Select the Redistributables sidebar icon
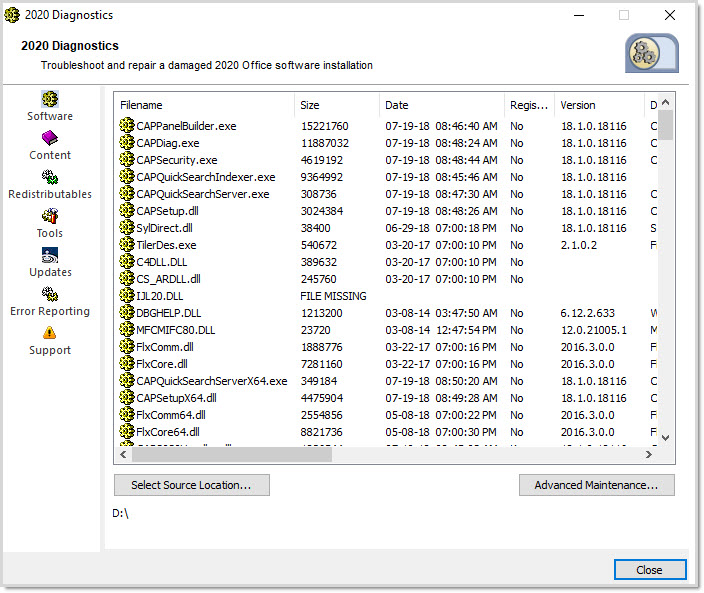This screenshot has height=593, width=704. pyautogui.click(x=50, y=177)
